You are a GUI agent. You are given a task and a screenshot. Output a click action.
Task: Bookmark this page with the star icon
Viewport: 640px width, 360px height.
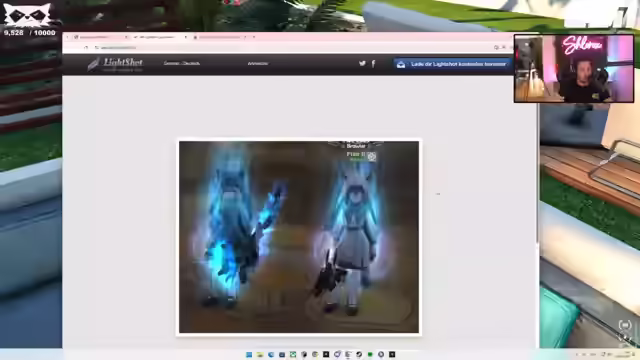(503, 47)
